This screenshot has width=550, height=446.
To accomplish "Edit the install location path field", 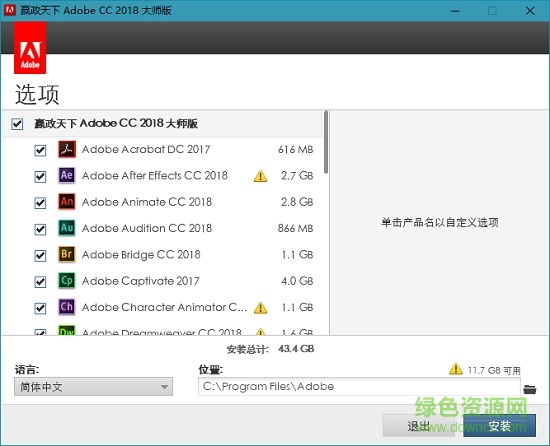I will [x=359, y=386].
